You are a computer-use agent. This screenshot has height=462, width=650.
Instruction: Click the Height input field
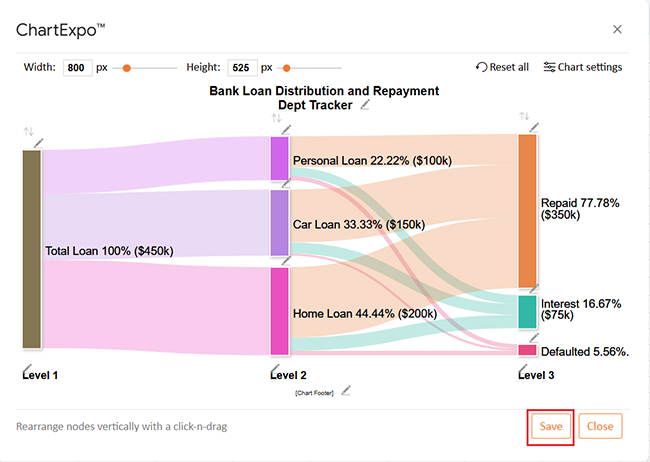[x=241, y=68]
